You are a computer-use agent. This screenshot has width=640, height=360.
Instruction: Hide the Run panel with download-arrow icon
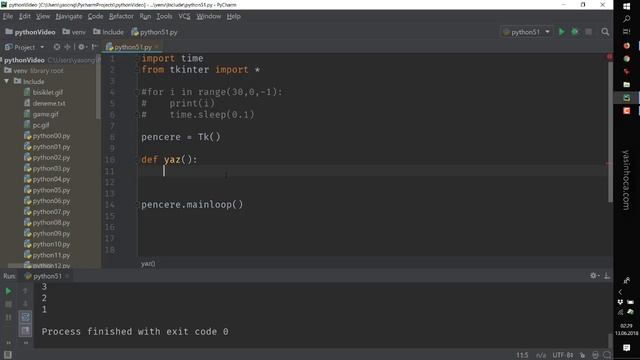tap(607, 276)
